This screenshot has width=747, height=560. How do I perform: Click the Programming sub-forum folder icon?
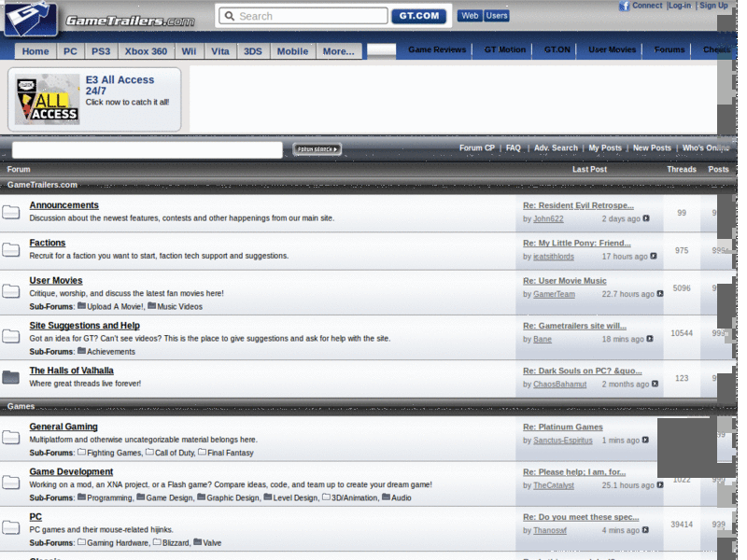[x=81, y=497]
